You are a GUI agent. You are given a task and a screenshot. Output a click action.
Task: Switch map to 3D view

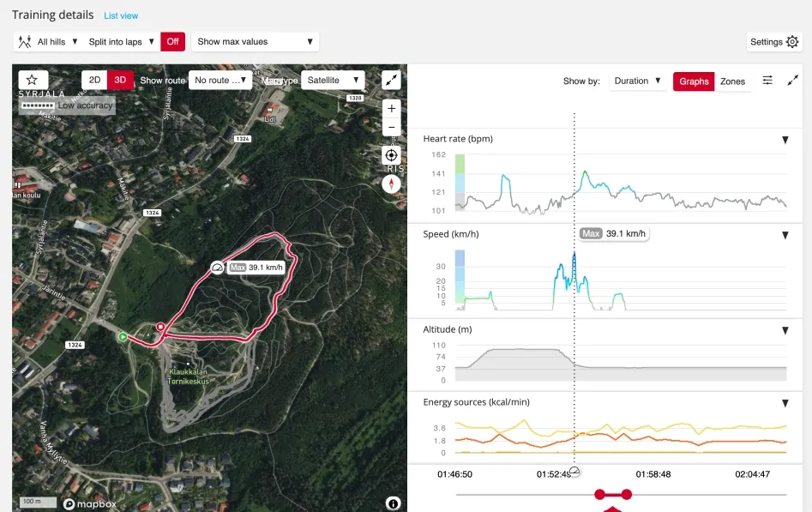pyautogui.click(x=120, y=81)
